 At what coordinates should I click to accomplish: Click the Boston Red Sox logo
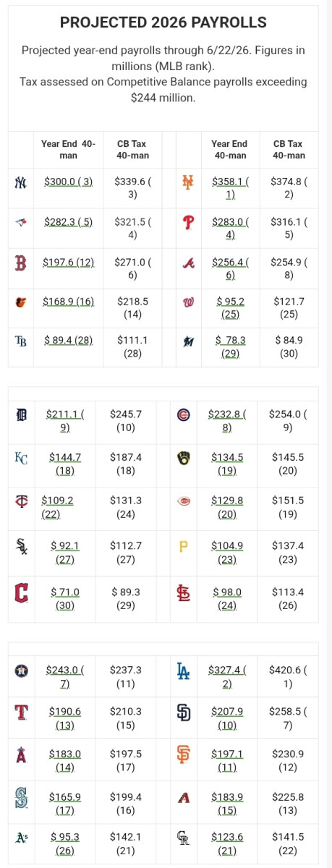click(x=20, y=263)
